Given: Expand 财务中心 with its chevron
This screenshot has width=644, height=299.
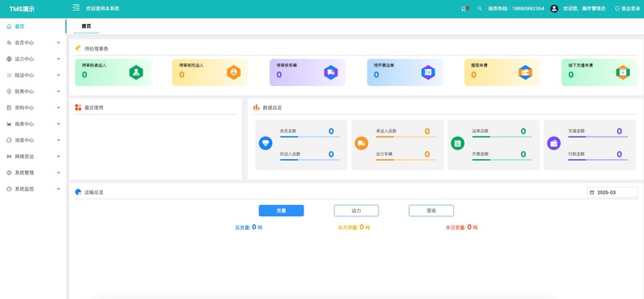Looking at the screenshot, I should (58, 92).
